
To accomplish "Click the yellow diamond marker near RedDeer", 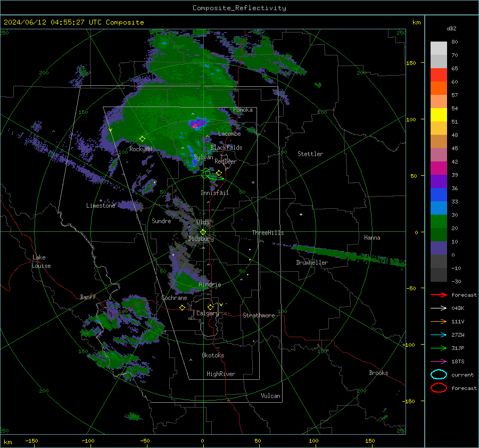I will (219, 173).
